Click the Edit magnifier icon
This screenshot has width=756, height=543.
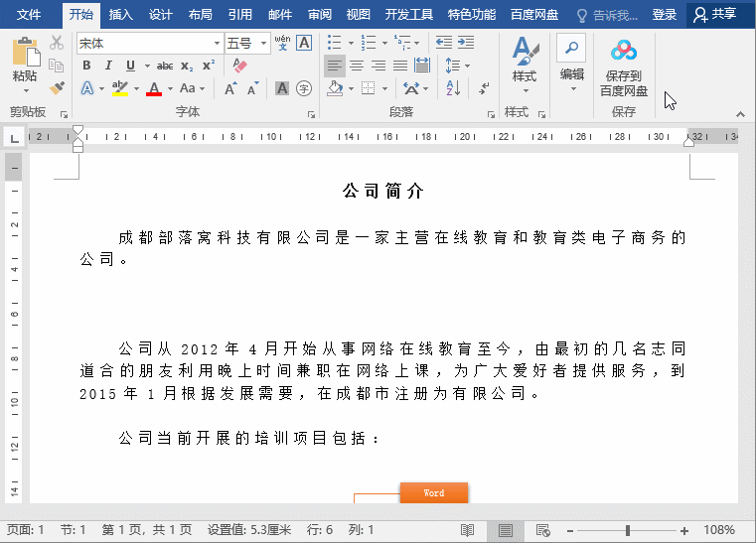[571, 48]
